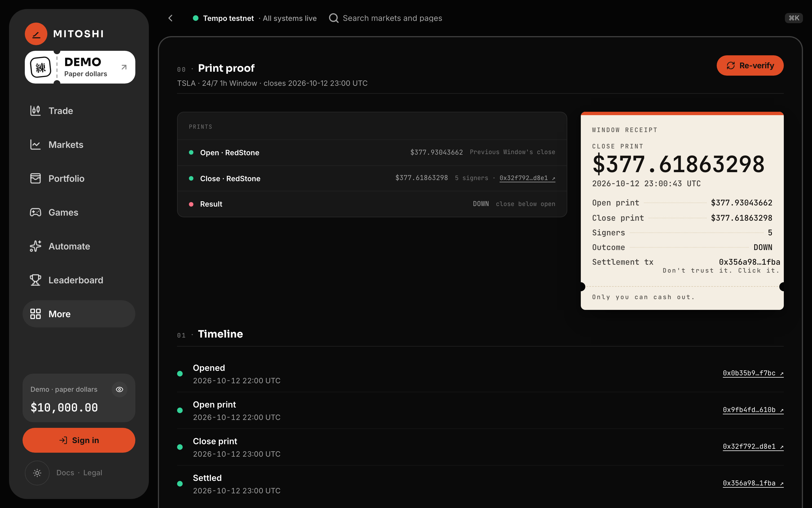Select Games in the sidebar
The height and width of the screenshot is (508, 812).
(79, 212)
